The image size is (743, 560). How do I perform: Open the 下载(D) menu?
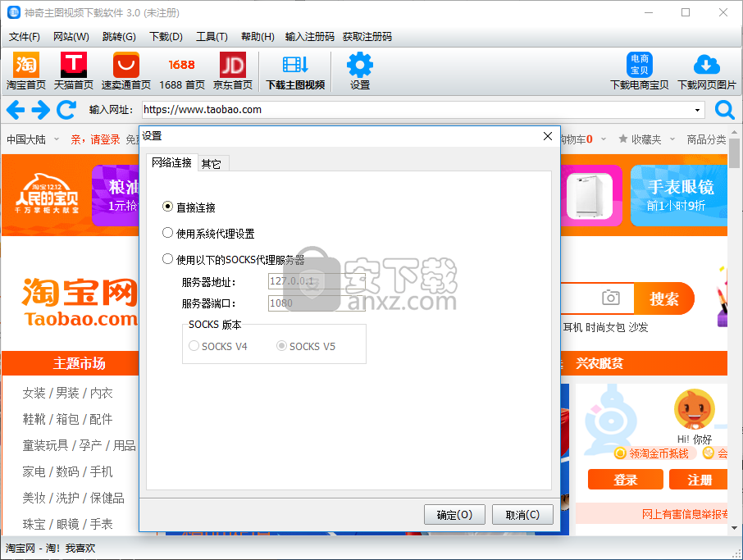click(166, 36)
